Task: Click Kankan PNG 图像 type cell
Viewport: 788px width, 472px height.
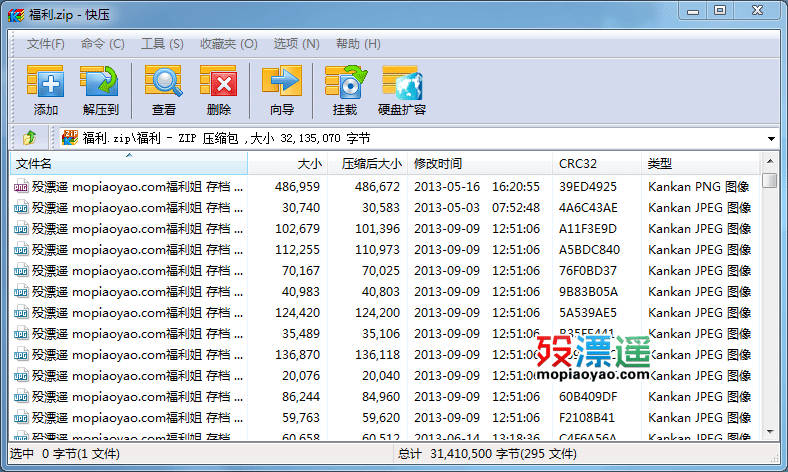Action: point(699,187)
